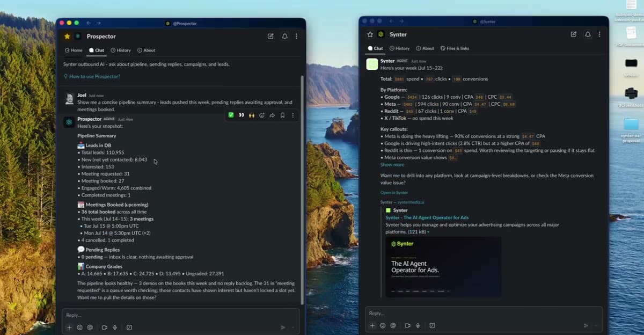The width and height of the screenshot is (644, 335).
Task: Record audio clip in Synter composer
Action: (x=418, y=325)
